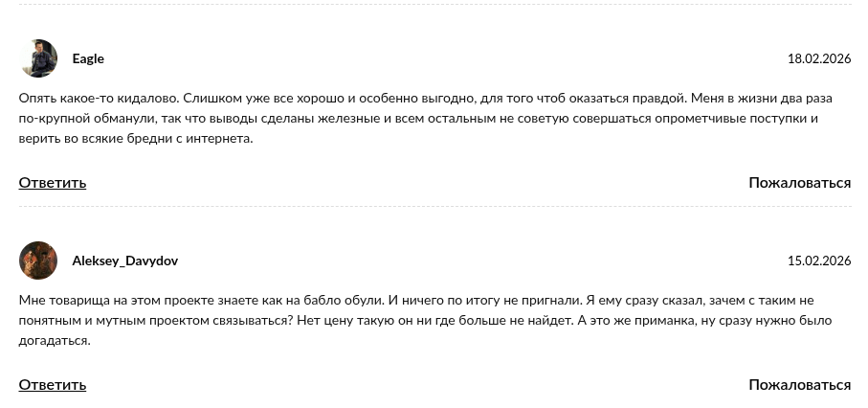Click the text of Aleksey_Davydov's comment
The image size is (868, 408).
(x=421, y=320)
